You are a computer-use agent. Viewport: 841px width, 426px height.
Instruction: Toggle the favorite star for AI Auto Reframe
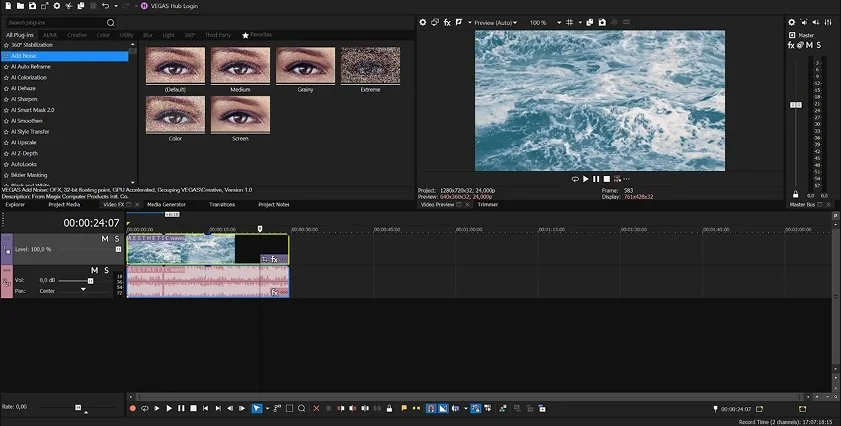tap(6, 67)
